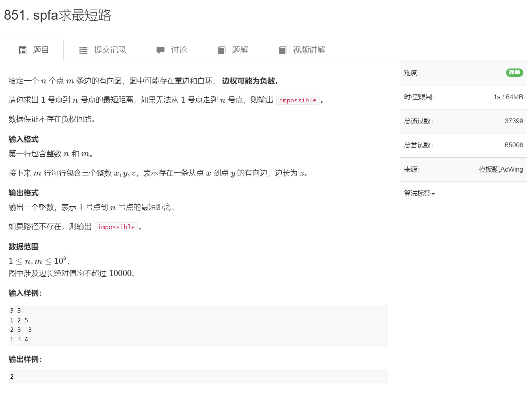The image size is (532, 396).
Task: Click the line 图中涉及边长绝对值均不超过 10000
Action: 72,273
